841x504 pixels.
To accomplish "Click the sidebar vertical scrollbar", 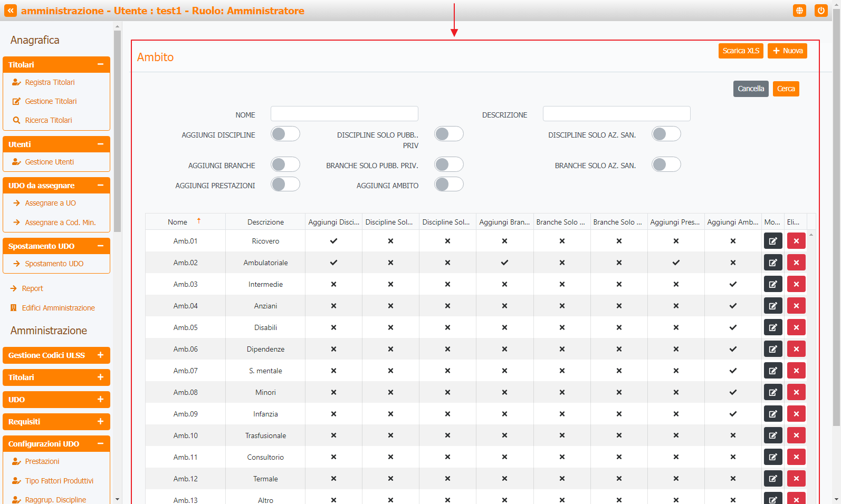I will tap(117, 132).
